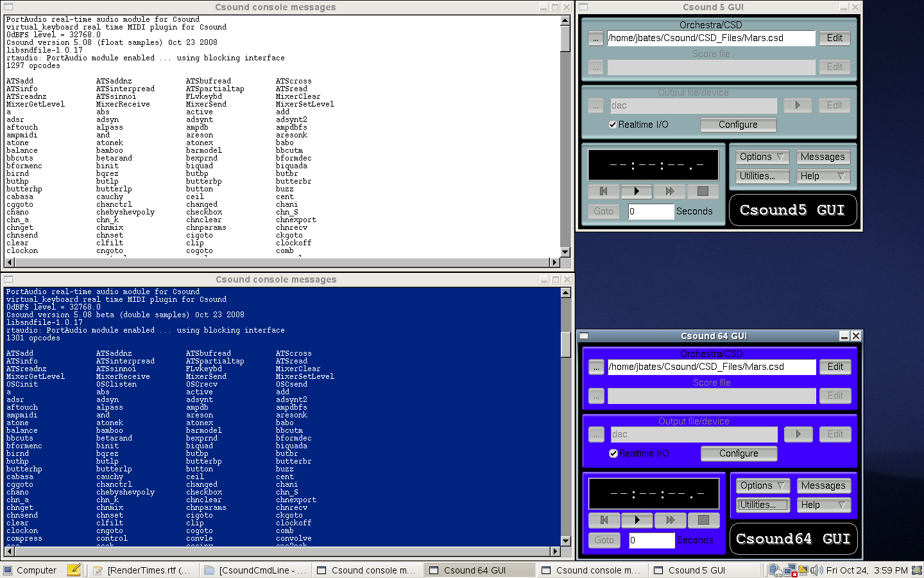Click scroll-left arrow in the white console window
The image size is (924, 578).
[x=10, y=262]
